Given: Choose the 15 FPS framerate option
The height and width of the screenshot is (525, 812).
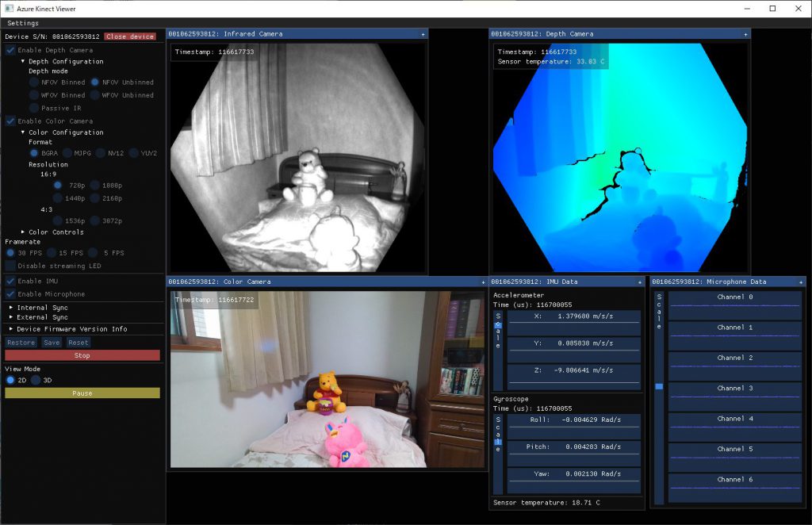Looking at the screenshot, I should click(52, 253).
